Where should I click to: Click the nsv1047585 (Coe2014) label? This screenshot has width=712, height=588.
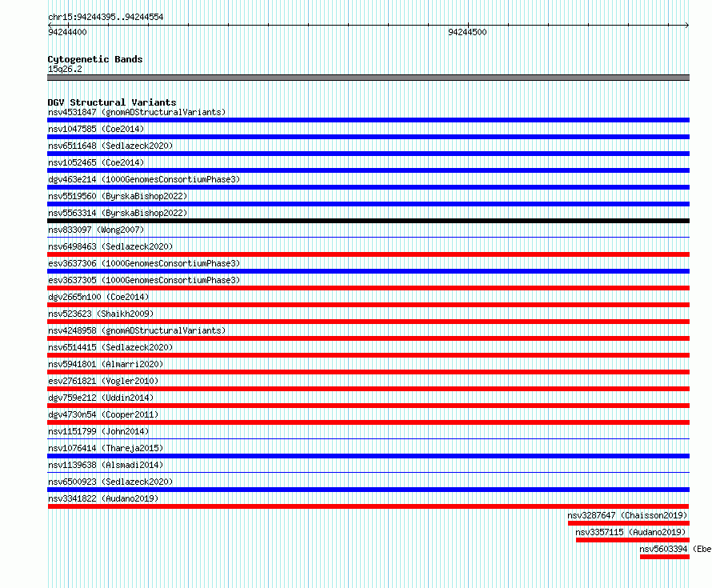click(x=96, y=129)
